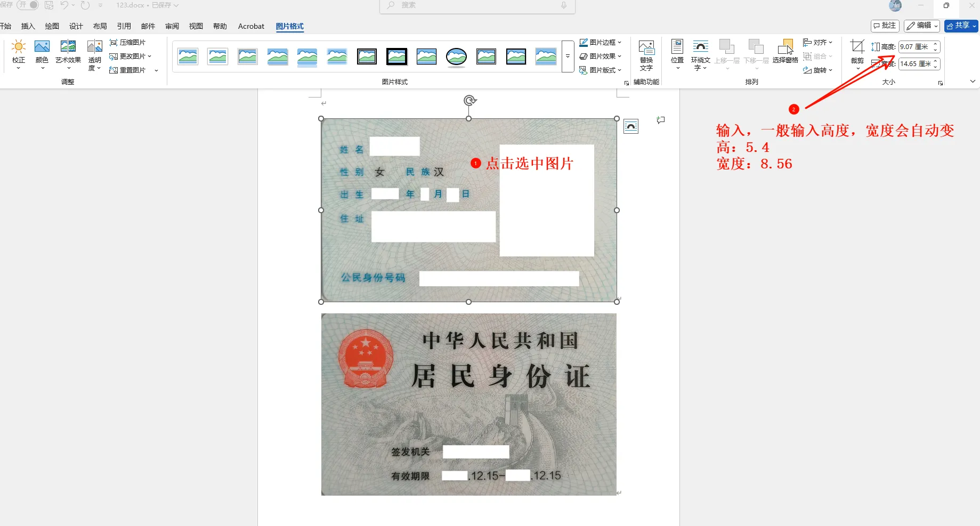Click the 高度 height input field
The image size is (980, 526).
point(913,47)
